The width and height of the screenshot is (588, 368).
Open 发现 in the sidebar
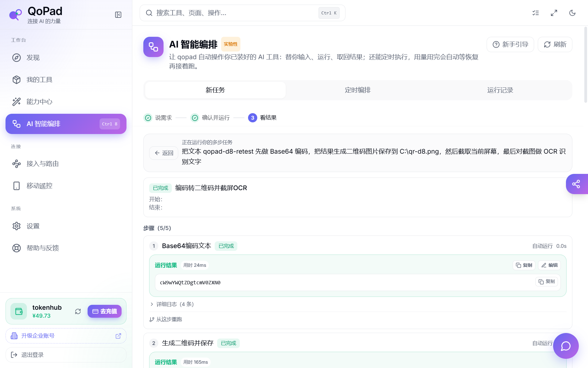click(66, 58)
